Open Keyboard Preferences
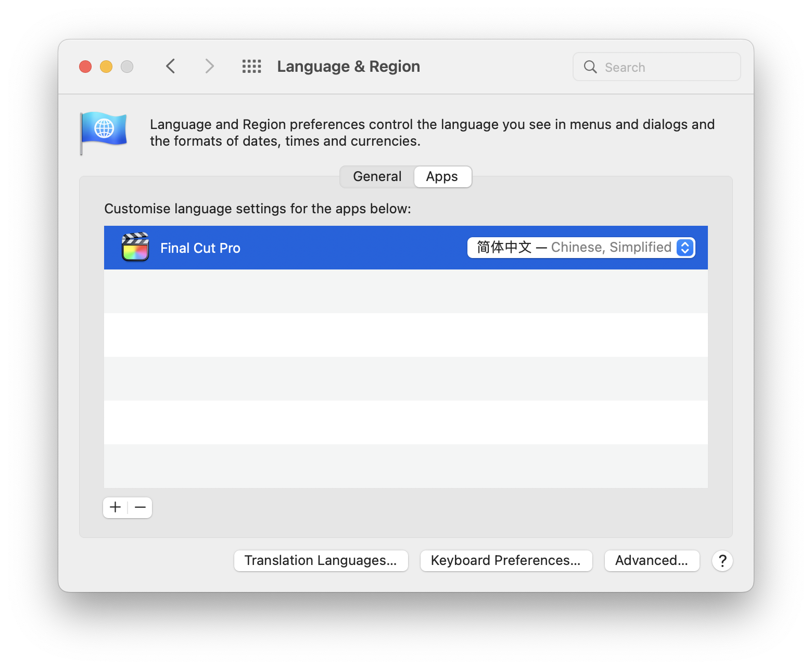The width and height of the screenshot is (812, 669). (505, 561)
